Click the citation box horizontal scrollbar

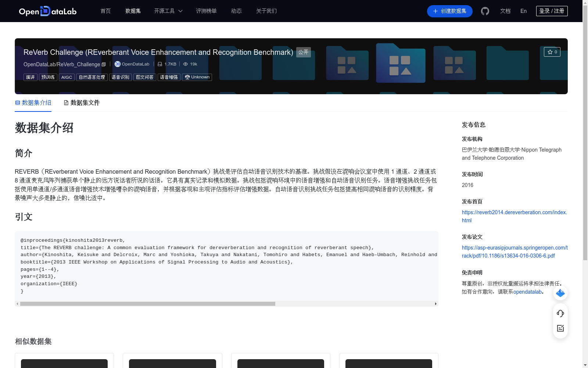[148, 304]
